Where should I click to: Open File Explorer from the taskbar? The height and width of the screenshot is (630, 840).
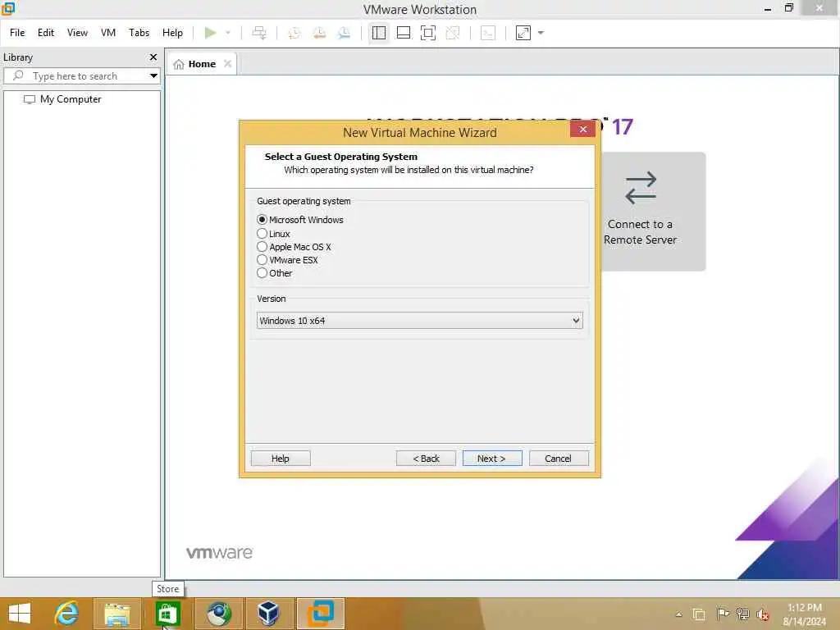click(x=117, y=614)
